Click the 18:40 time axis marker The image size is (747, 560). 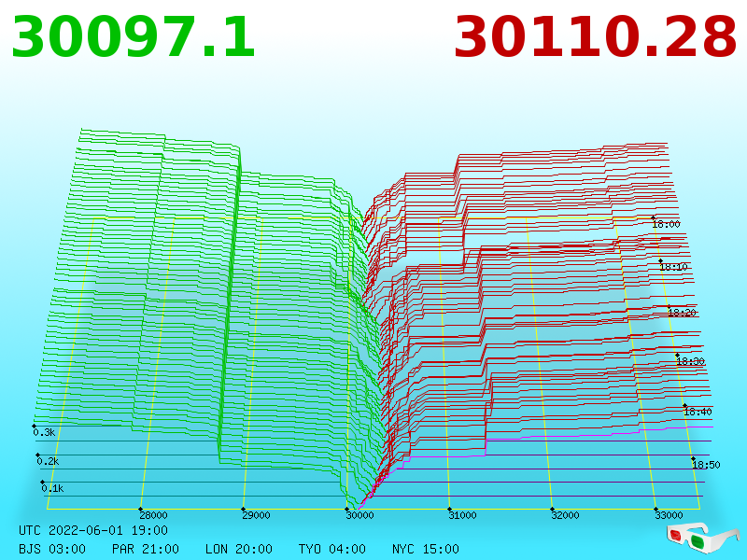pos(698,412)
